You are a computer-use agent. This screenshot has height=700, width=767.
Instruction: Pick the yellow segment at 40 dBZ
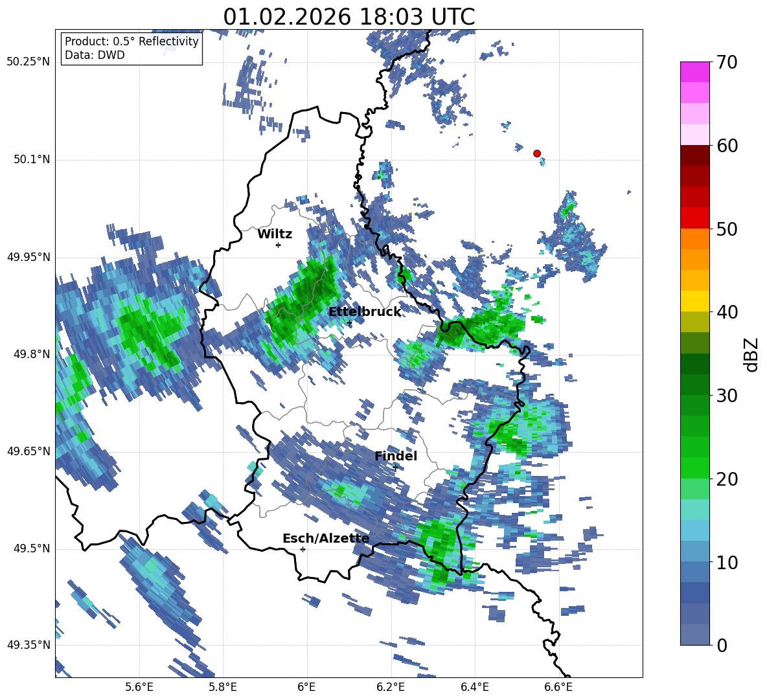click(694, 301)
